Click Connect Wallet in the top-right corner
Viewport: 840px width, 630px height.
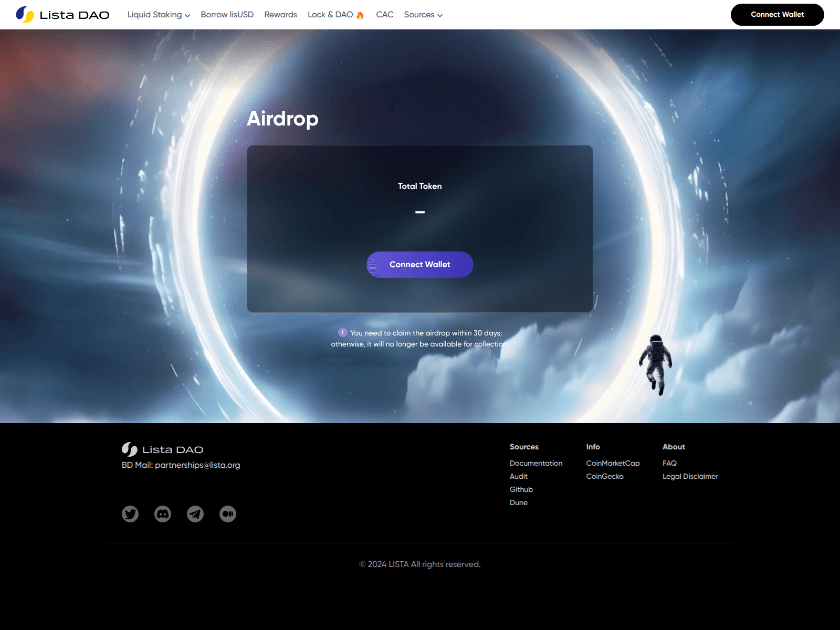777,15
